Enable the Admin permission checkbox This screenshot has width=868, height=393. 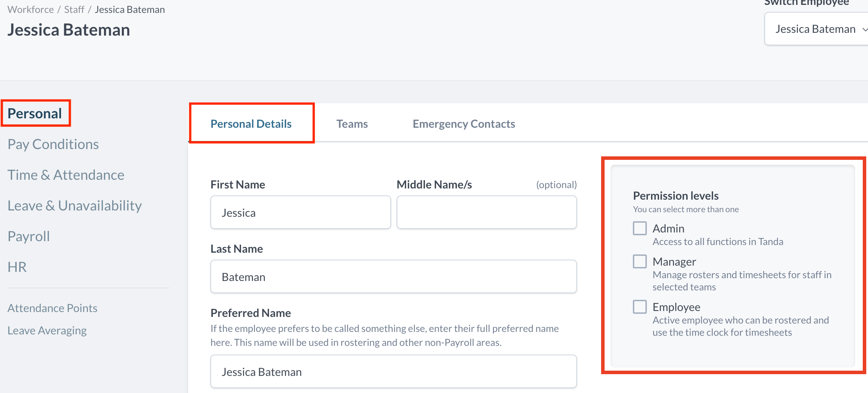[x=640, y=228]
